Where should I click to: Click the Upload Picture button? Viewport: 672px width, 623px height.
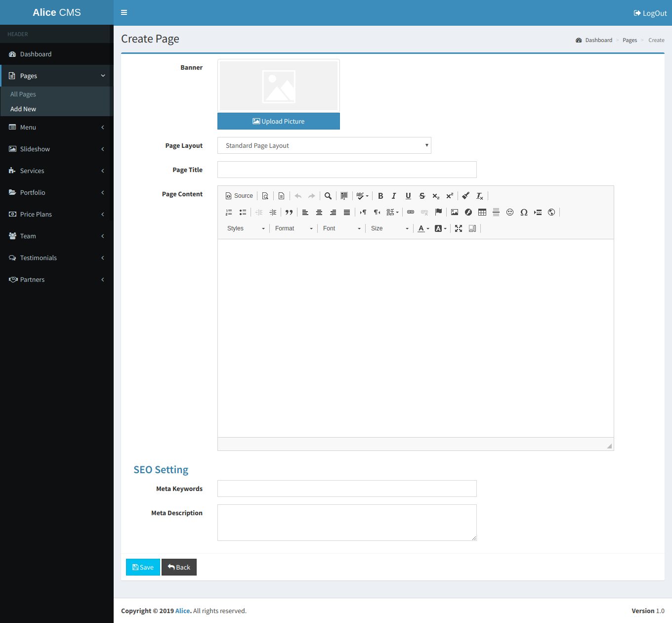[279, 121]
